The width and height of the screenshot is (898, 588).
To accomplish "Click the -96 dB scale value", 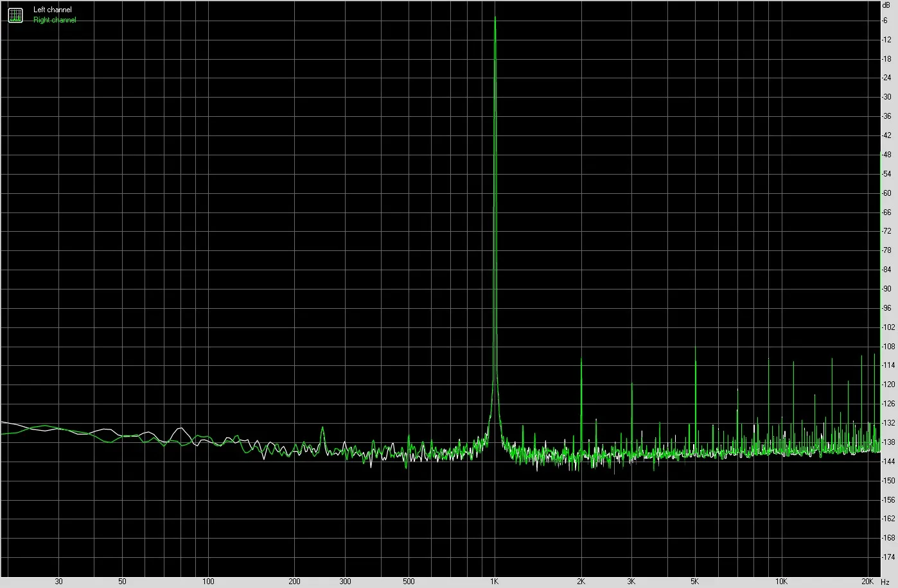I will point(886,308).
